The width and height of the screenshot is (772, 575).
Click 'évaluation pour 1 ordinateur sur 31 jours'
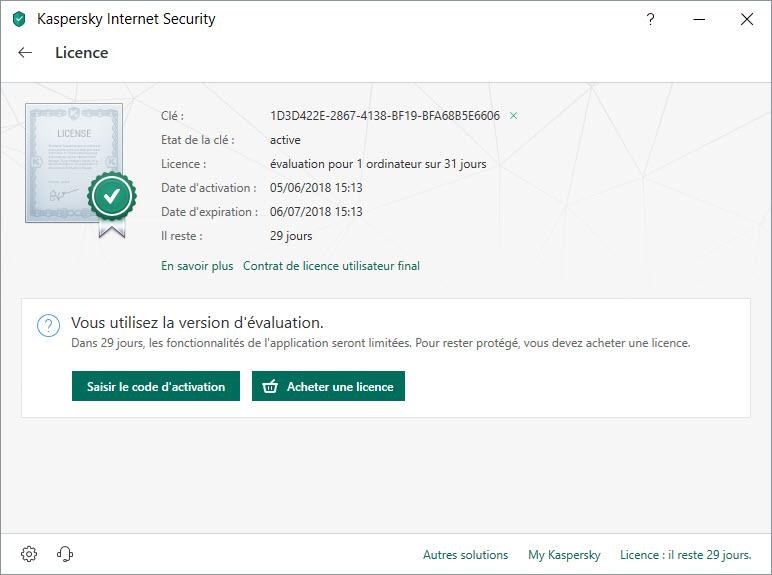[378, 164]
